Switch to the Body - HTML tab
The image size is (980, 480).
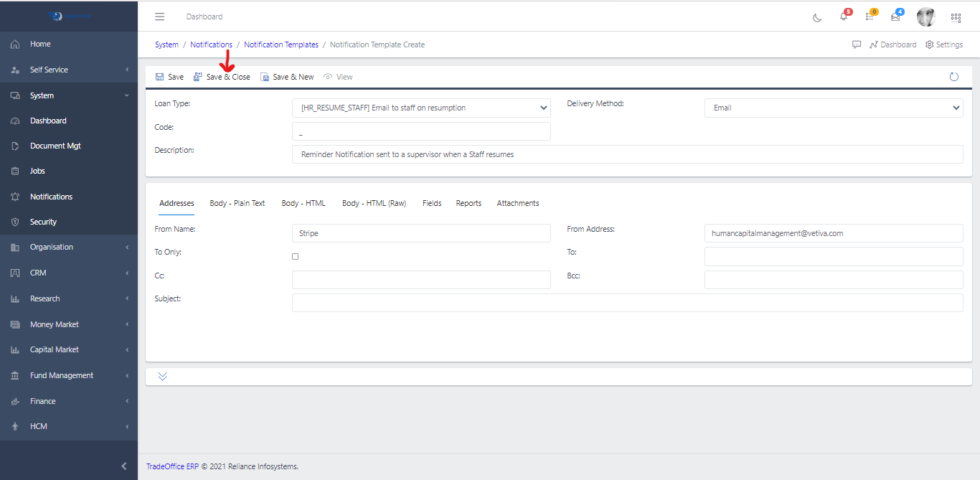click(303, 203)
